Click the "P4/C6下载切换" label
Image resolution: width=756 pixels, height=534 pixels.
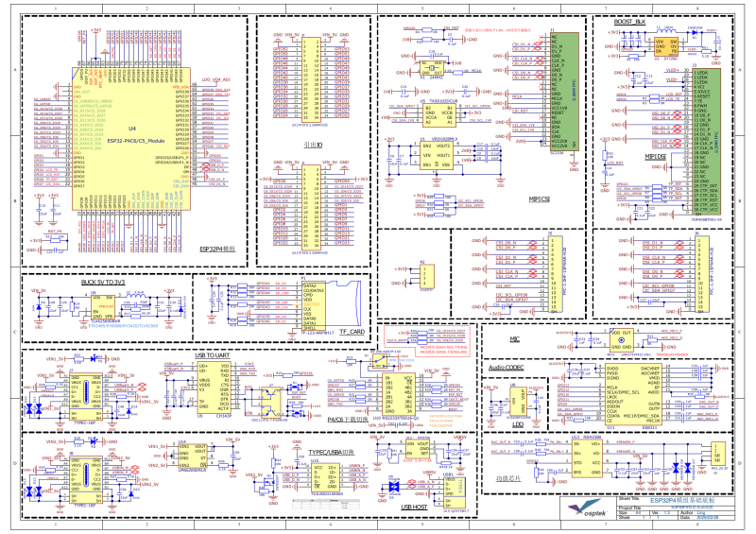[x=348, y=420]
